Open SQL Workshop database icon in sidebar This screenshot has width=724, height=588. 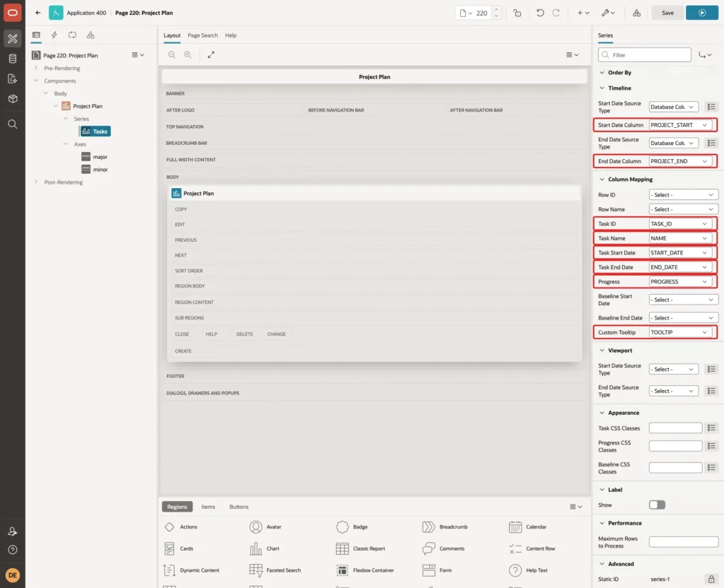pos(13,59)
